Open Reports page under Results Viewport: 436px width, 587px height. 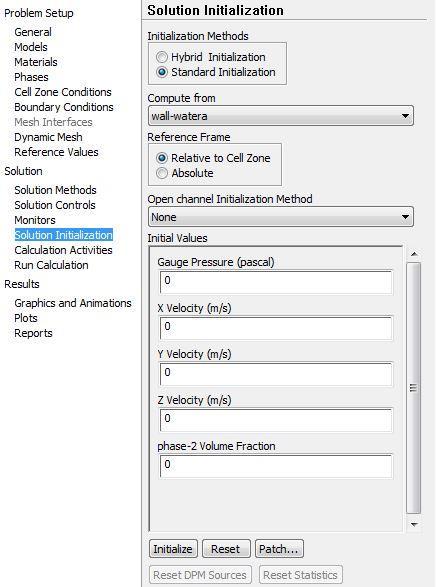pos(33,333)
